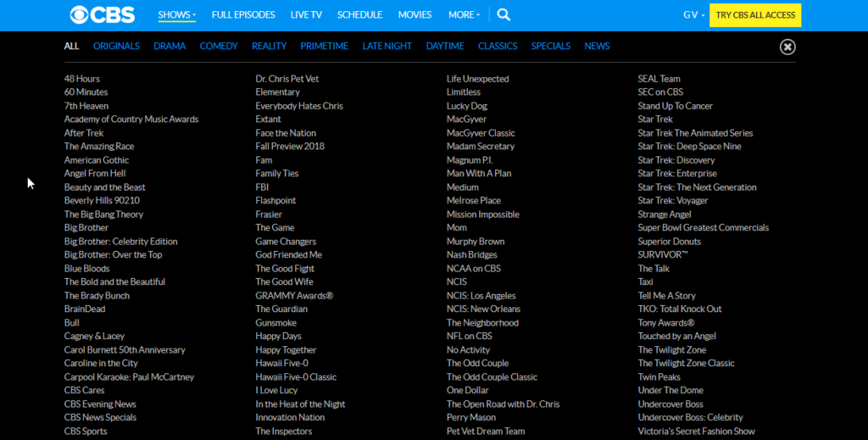
Task: Go to FULL EPISODES
Action: pyautogui.click(x=243, y=15)
